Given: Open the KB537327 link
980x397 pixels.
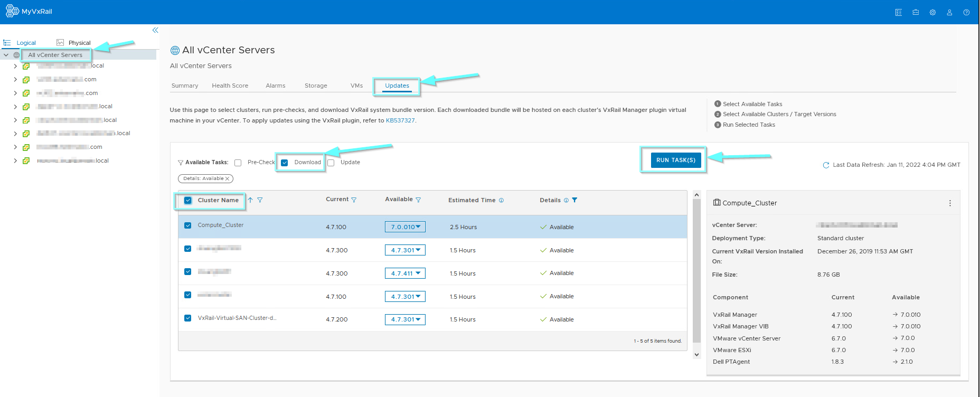Looking at the screenshot, I should point(400,120).
